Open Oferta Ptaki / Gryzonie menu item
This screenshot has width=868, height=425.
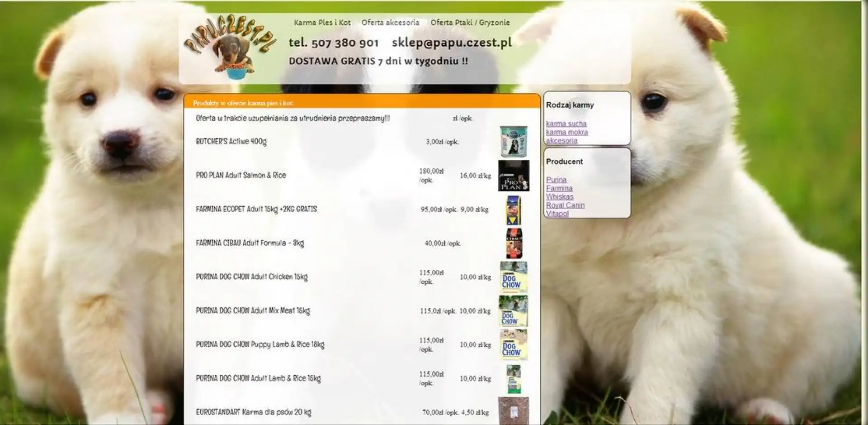[470, 23]
